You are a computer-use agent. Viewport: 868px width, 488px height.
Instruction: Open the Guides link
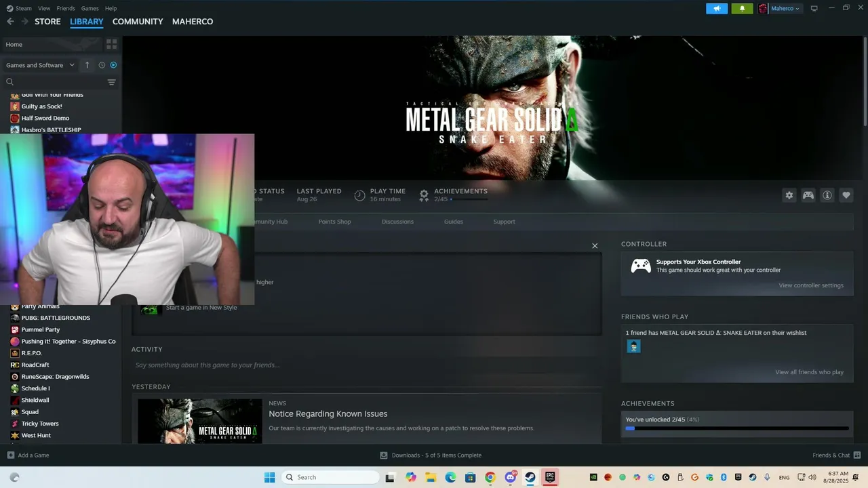coord(454,222)
